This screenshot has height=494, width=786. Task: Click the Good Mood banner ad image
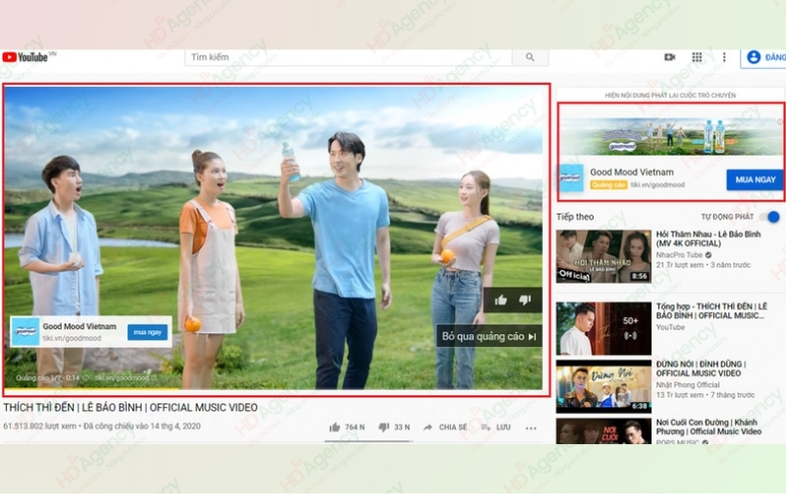671,136
